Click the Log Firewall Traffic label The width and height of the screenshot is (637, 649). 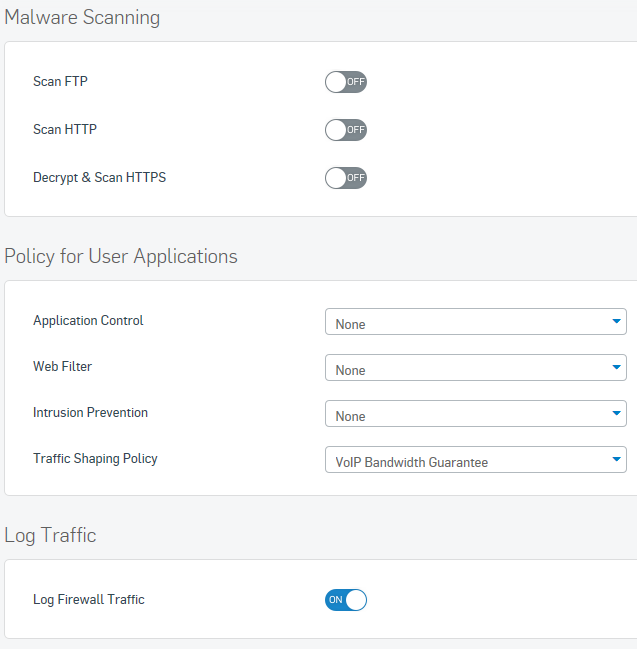[89, 599]
